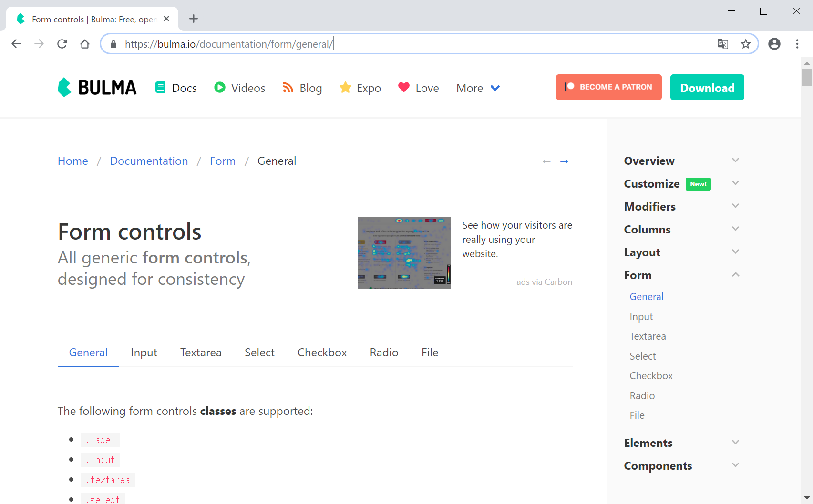Viewport: 813px width, 504px height.
Task: Go to the next docs page using the right arrow
Action: (564, 161)
